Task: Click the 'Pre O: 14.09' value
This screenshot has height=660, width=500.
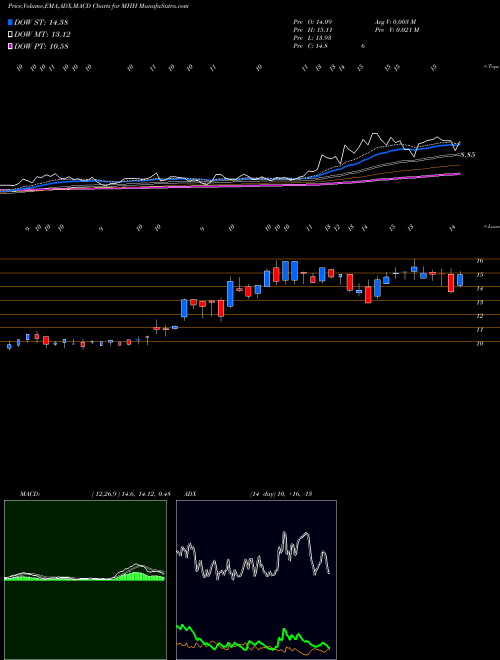Action: click(x=315, y=21)
